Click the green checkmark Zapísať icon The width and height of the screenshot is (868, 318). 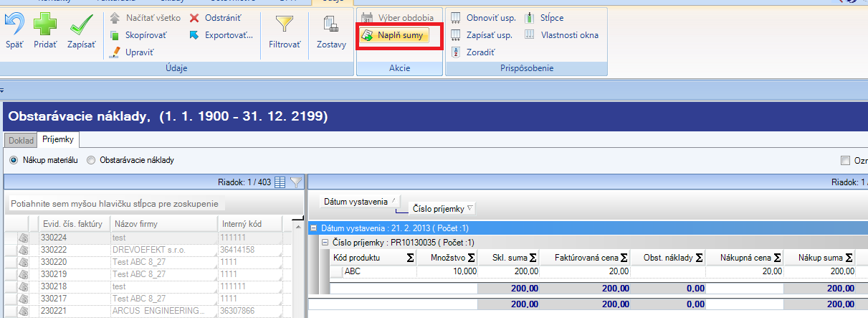pos(82,26)
